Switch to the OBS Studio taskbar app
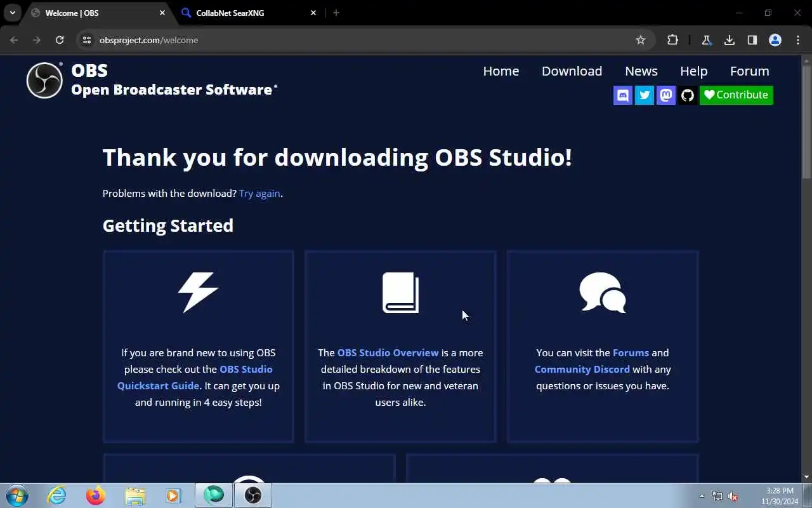This screenshot has height=508, width=812. (x=253, y=495)
